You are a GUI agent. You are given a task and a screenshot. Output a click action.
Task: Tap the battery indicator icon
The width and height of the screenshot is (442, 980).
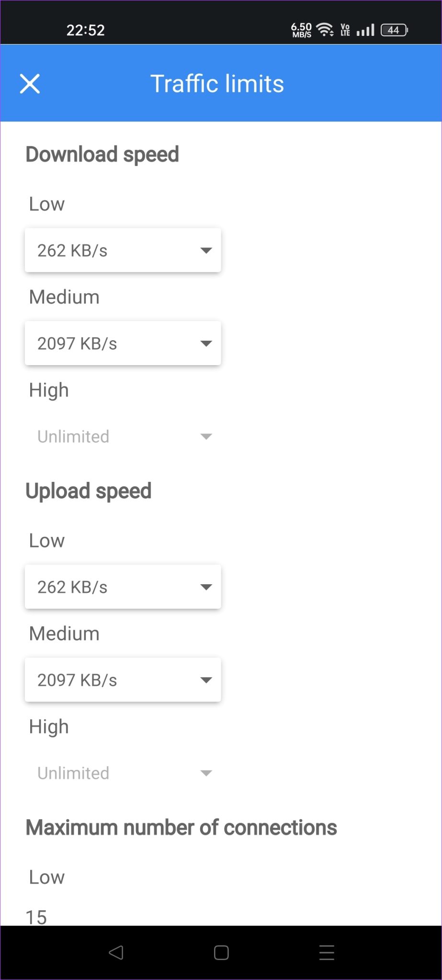coord(394,30)
